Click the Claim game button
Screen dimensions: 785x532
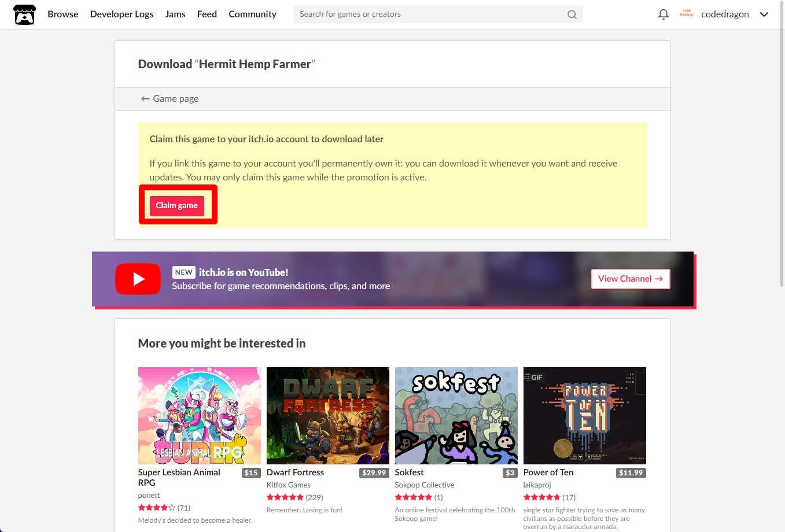pos(177,206)
